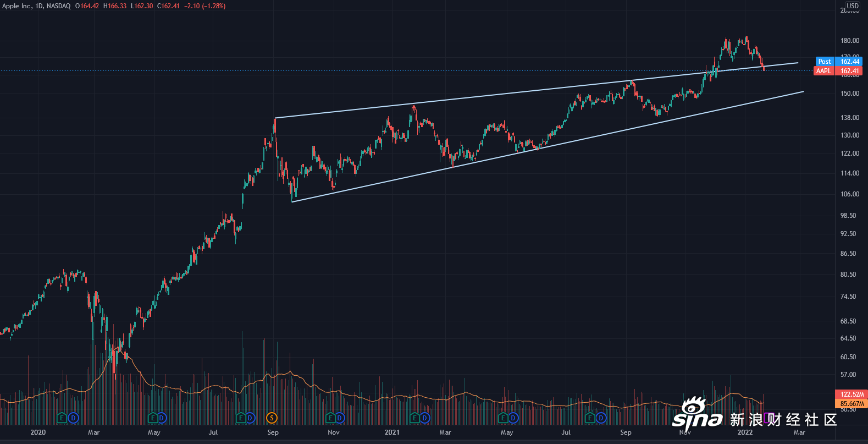Open the earnings marker between 2020 and Mar
This screenshot has height=444, width=868.
click(x=62, y=418)
